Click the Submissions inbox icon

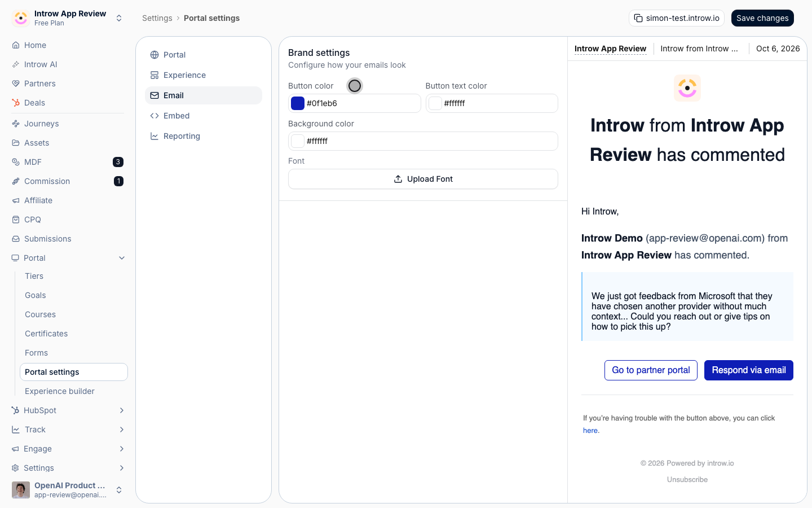[16, 239]
